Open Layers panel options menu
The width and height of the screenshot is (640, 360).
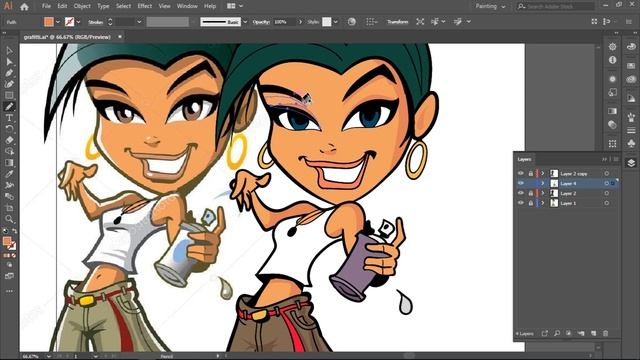pos(616,159)
